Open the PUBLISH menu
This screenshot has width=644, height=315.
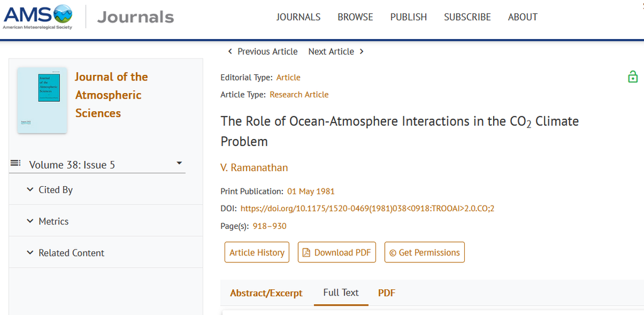pos(408,17)
